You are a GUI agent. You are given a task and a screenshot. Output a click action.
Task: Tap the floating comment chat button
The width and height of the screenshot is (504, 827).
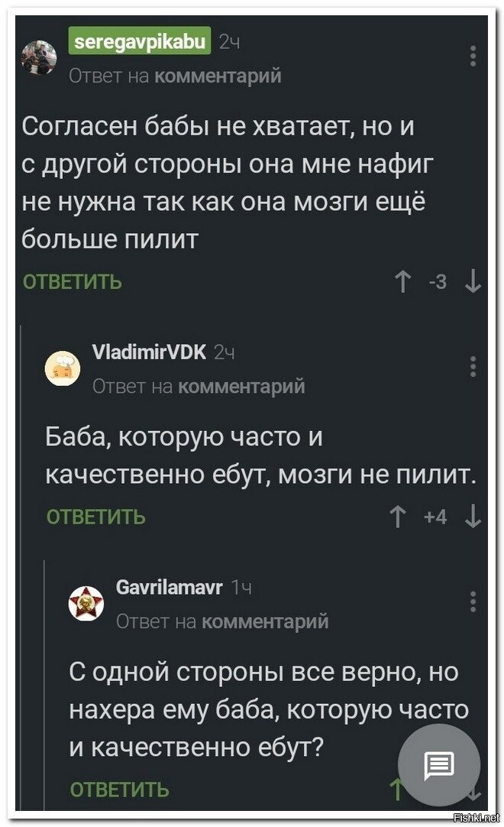pos(439,765)
